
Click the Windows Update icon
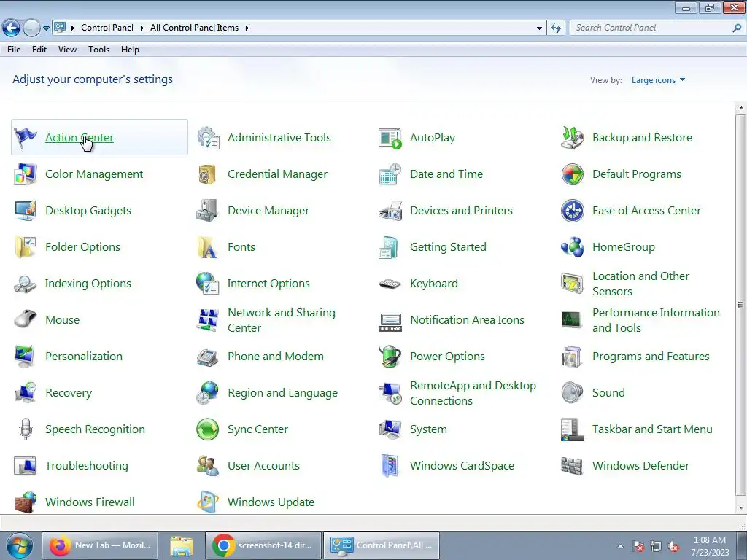(x=208, y=502)
